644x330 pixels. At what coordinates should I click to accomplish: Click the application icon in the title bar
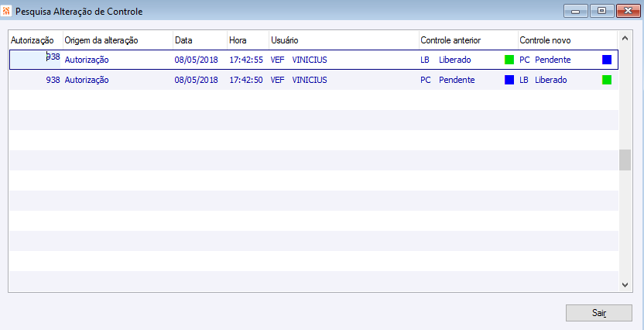[6, 12]
